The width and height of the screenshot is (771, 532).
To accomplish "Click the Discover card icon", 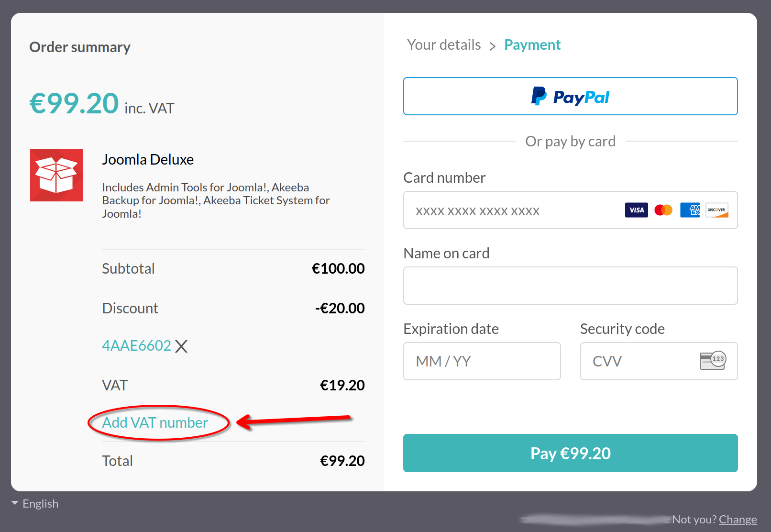I will [x=717, y=210].
